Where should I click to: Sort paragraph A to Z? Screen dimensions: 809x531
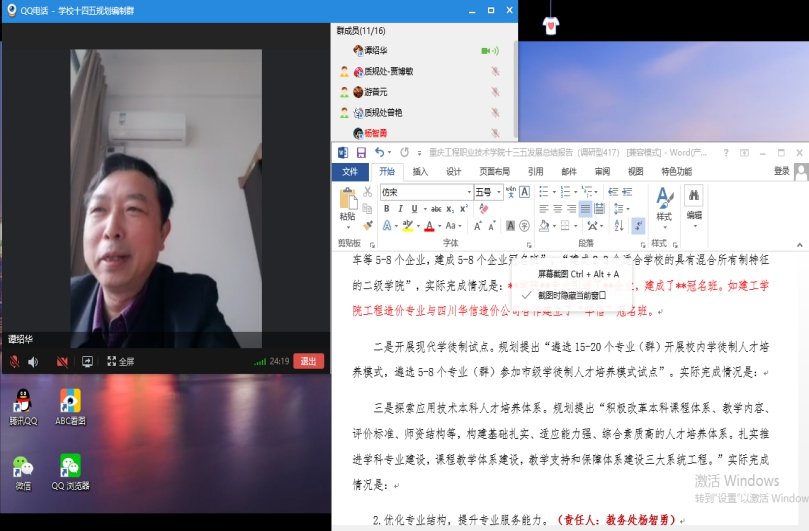pyautogui.click(x=619, y=226)
